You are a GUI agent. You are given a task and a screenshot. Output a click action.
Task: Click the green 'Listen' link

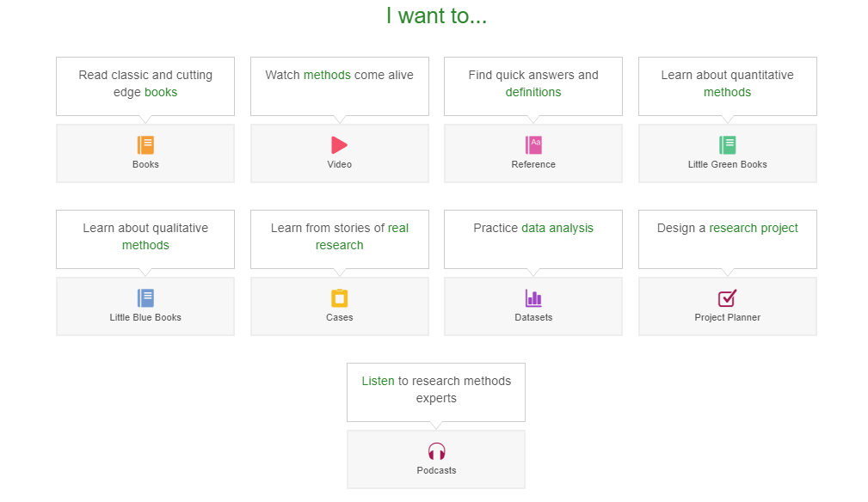[x=378, y=381]
